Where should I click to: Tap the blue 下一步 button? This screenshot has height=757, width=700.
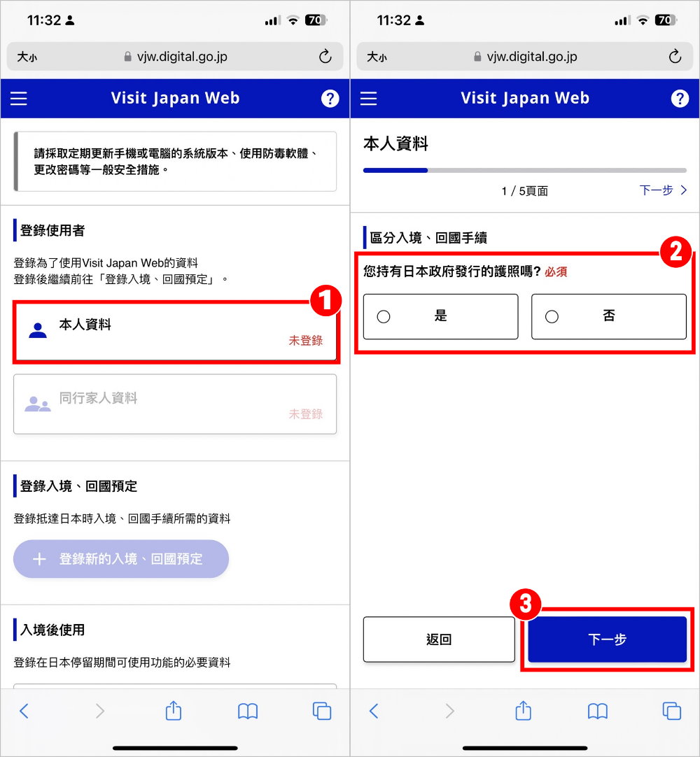click(607, 639)
